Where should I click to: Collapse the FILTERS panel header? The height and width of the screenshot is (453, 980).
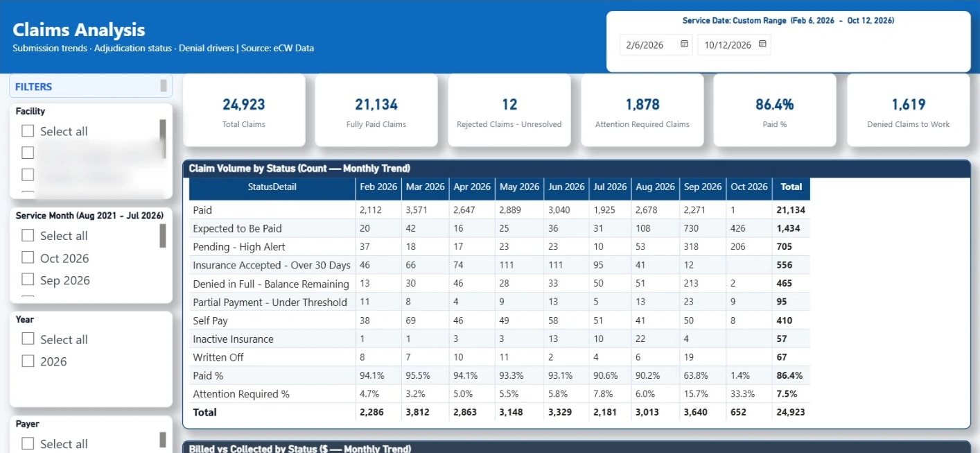tap(91, 87)
